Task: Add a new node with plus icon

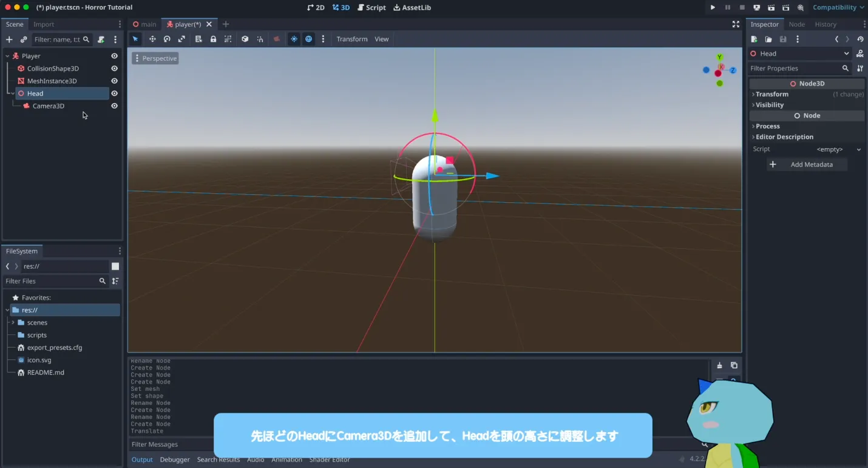Action: [9, 39]
